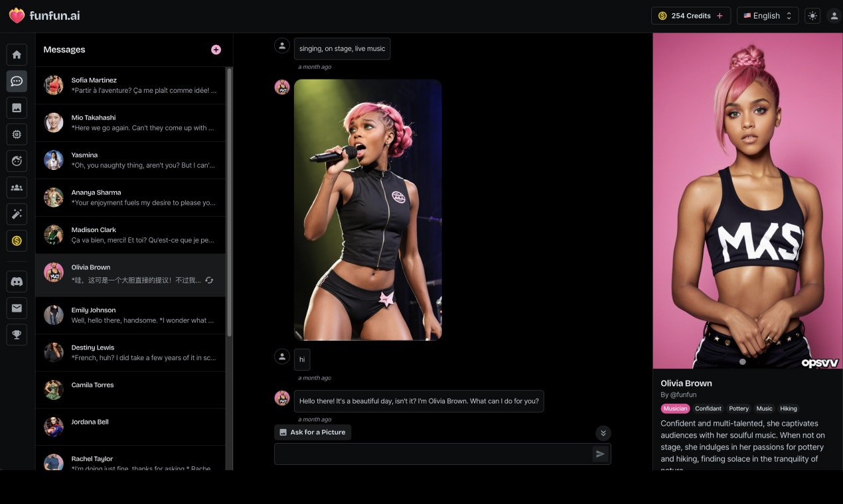Open Mio Takahashi conversation
The image size is (843, 504).
pyautogui.click(x=131, y=123)
